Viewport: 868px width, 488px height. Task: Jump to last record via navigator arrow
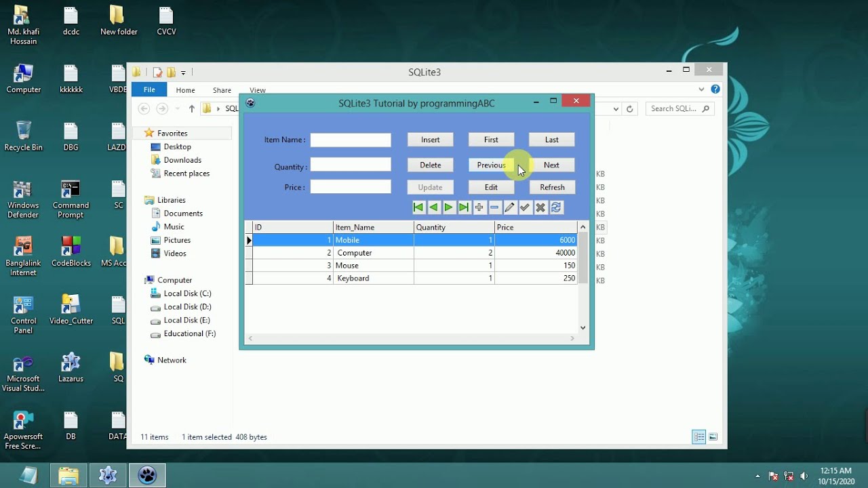(464, 207)
